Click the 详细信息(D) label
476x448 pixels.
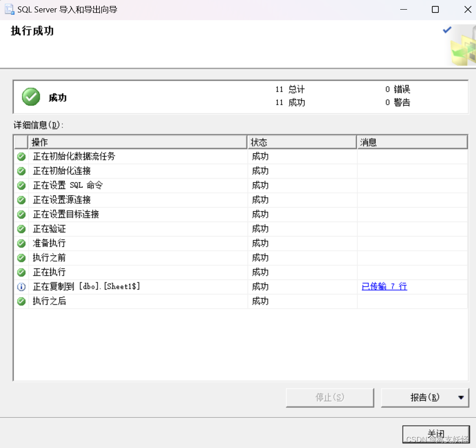(39, 125)
